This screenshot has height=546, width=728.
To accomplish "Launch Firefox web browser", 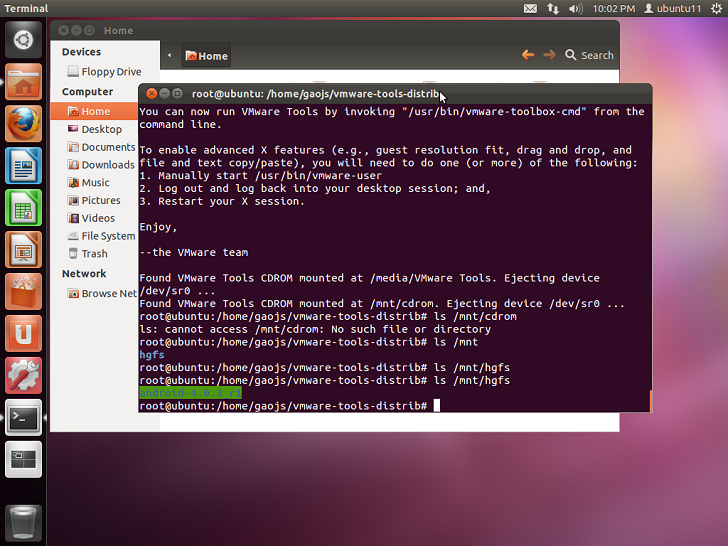I will 23,124.
